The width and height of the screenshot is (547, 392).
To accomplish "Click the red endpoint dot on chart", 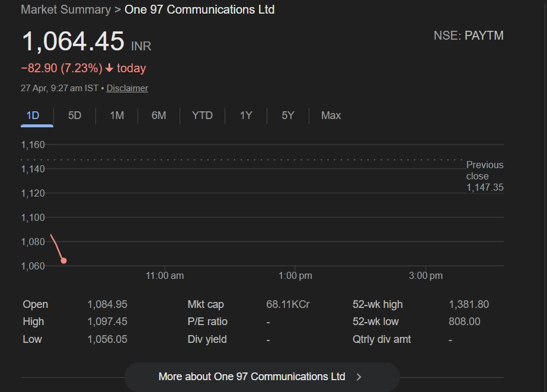I will pos(63,261).
